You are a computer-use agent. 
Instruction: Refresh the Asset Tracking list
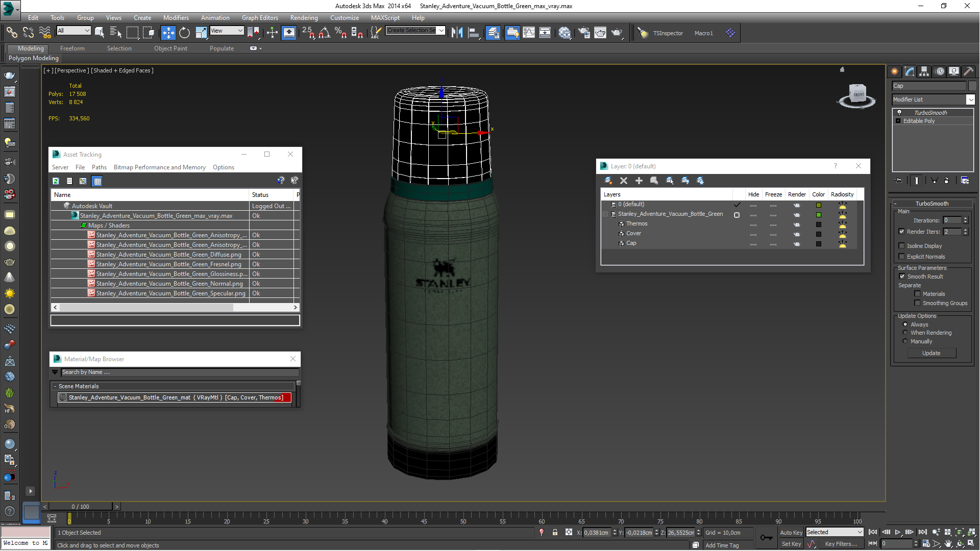pos(56,181)
